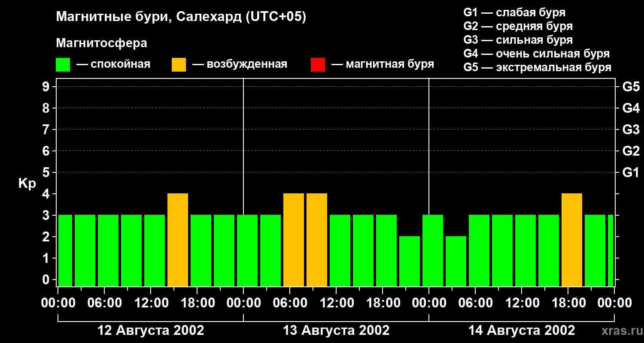Screen dimensions: 644x343
Task: Click the 00:00 label starting 13 Августа
Action: tap(243, 303)
